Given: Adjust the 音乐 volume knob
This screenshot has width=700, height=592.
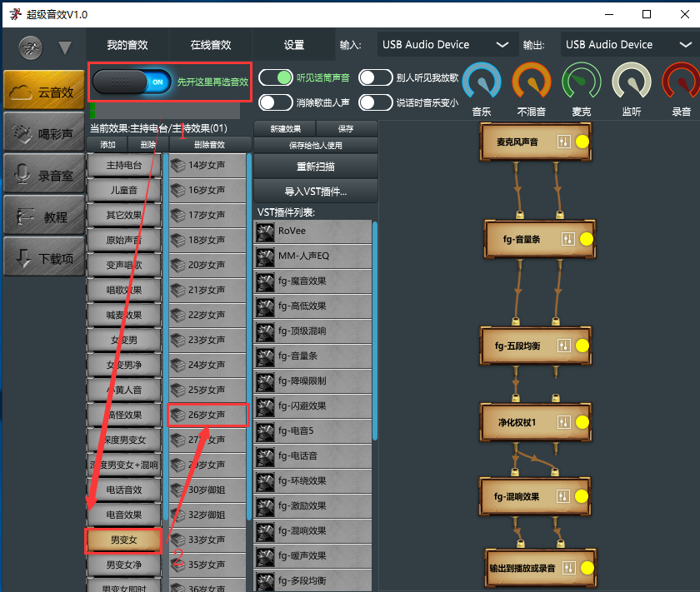Looking at the screenshot, I should (x=481, y=82).
